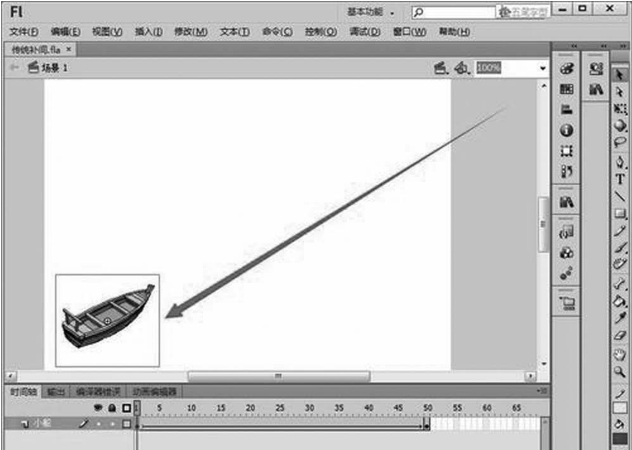This screenshot has width=632, height=450.
Task: Click the Edit Scene clapperboard icon
Action: pyautogui.click(x=441, y=68)
